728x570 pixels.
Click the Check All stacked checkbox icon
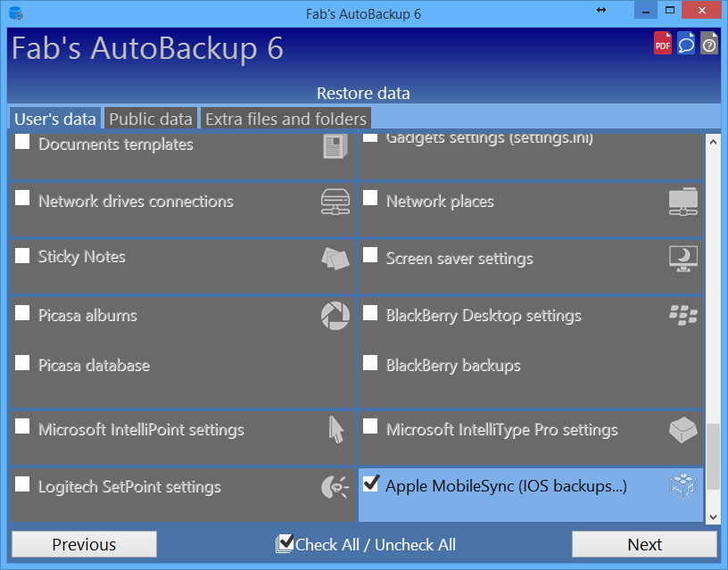coord(284,543)
